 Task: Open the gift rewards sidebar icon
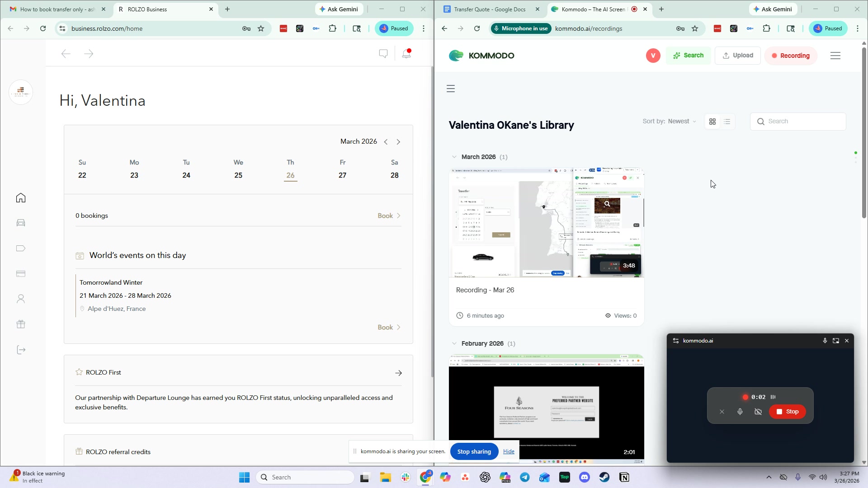[x=21, y=324]
